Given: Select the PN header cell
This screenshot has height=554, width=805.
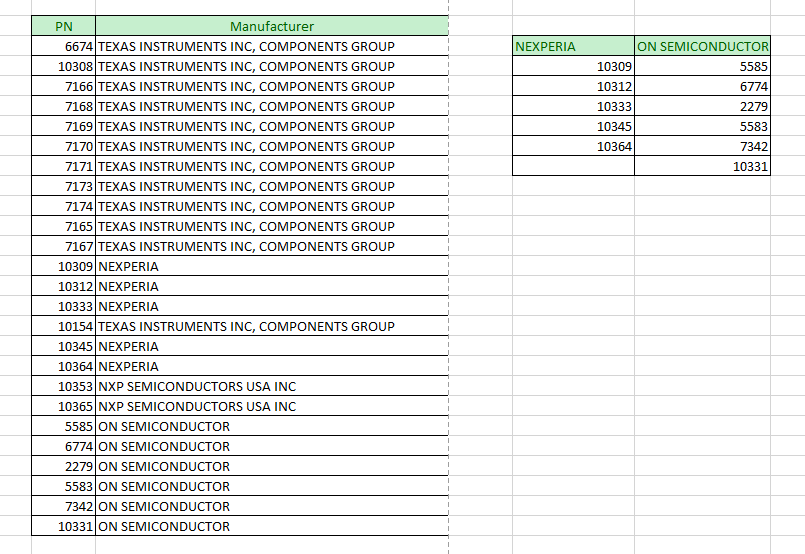Looking at the screenshot, I should [x=64, y=26].
